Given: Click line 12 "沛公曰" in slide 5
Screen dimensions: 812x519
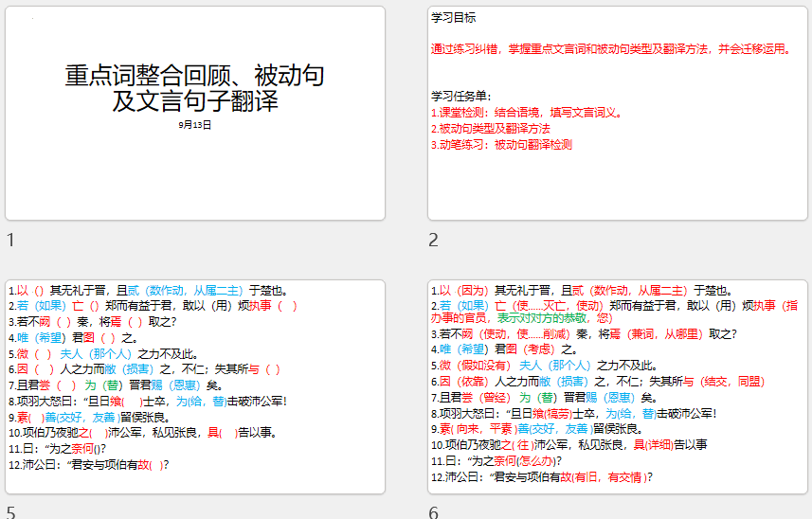Looking at the screenshot, I should click(x=90, y=464).
